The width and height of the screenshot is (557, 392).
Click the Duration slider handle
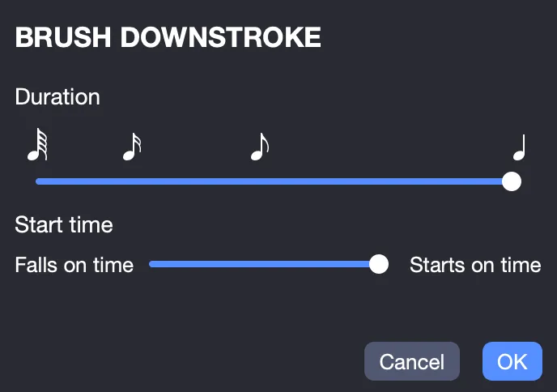[512, 181]
